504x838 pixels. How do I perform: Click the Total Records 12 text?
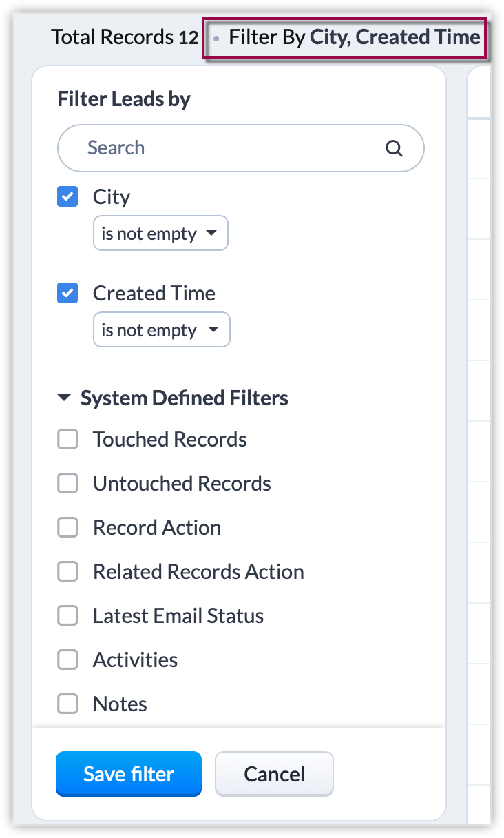pos(125,37)
